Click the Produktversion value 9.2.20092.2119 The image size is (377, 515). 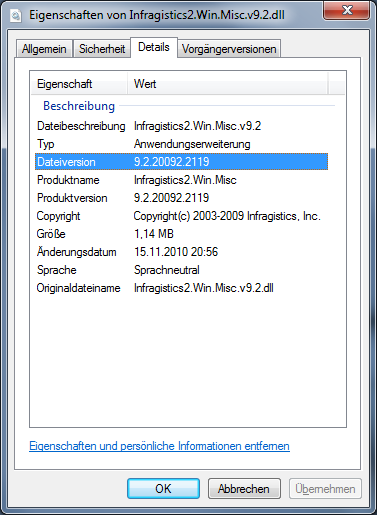click(171, 198)
